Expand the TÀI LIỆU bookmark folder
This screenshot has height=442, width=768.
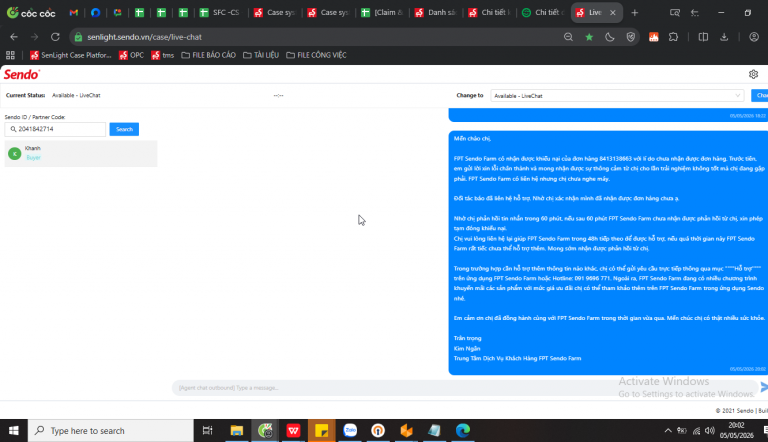coord(261,55)
